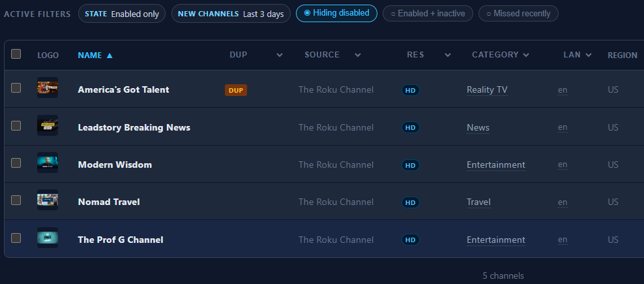
Task: Click the US region for Nomad Travel
Action: point(613,202)
